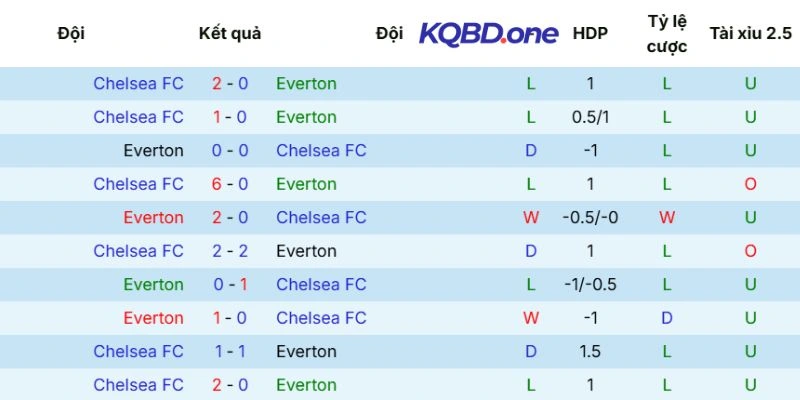
Task: Click the HDP column header
Action: (x=590, y=33)
